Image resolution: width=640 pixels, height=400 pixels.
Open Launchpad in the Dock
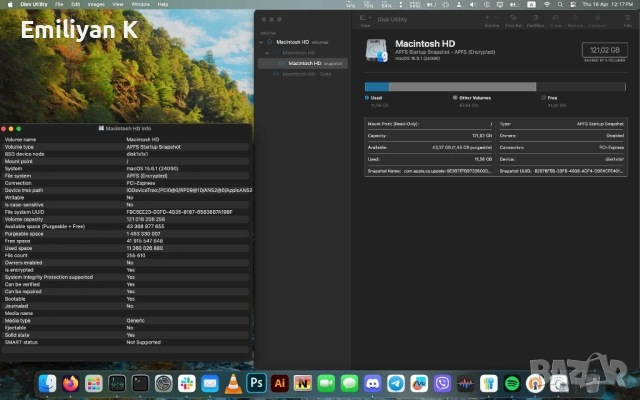pos(94,383)
